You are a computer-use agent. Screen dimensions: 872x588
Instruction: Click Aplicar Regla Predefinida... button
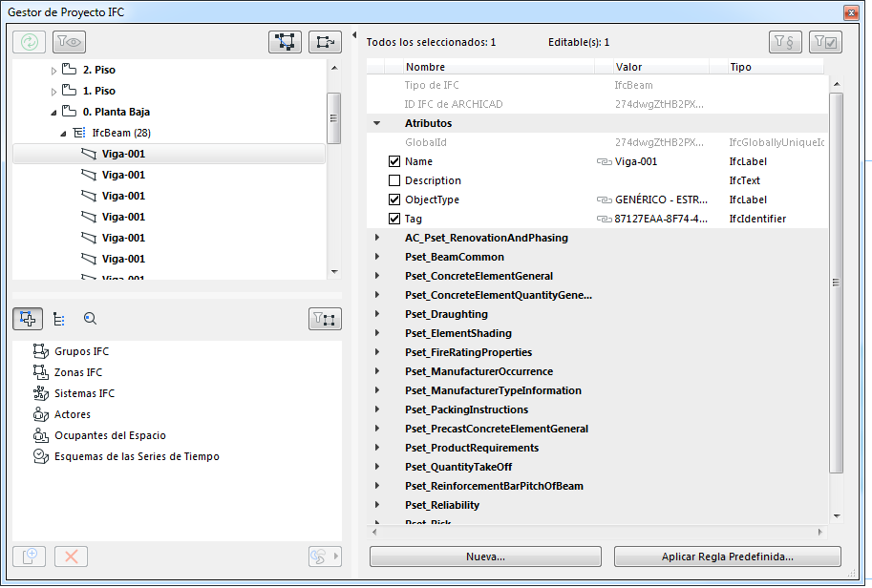coord(728,556)
